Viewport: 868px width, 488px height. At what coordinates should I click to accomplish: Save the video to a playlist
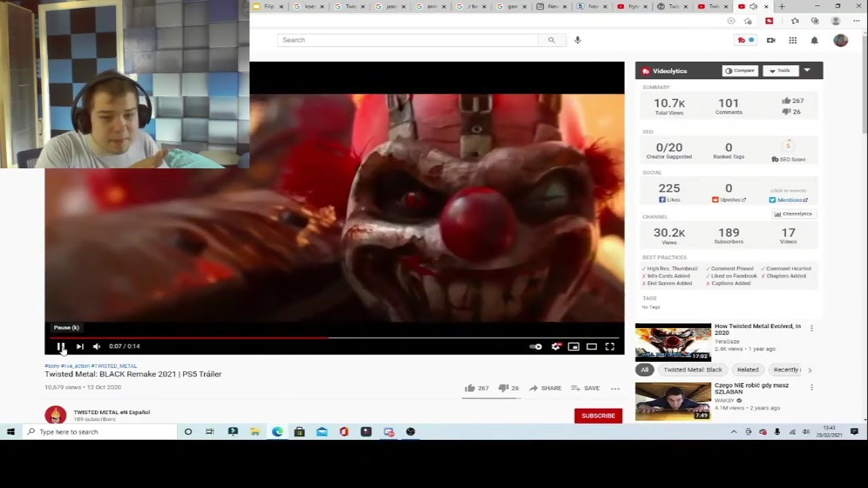pyautogui.click(x=586, y=388)
